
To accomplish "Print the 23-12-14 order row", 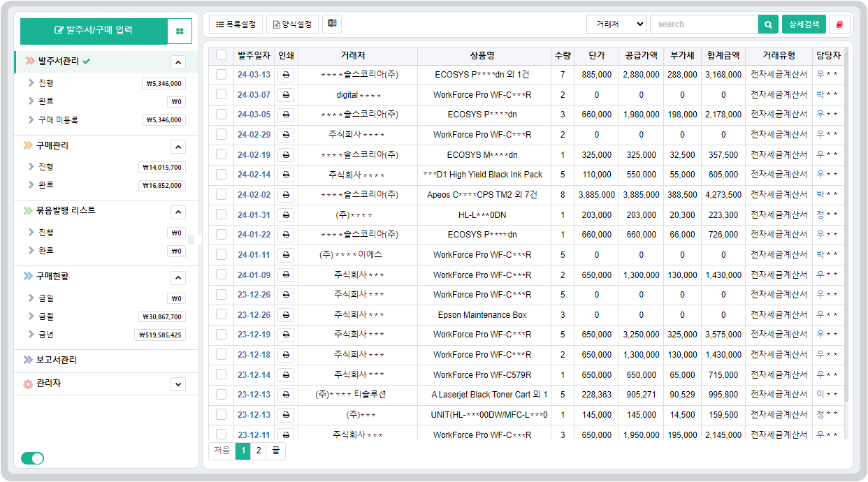I will pyautogui.click(x=286, y=375).
